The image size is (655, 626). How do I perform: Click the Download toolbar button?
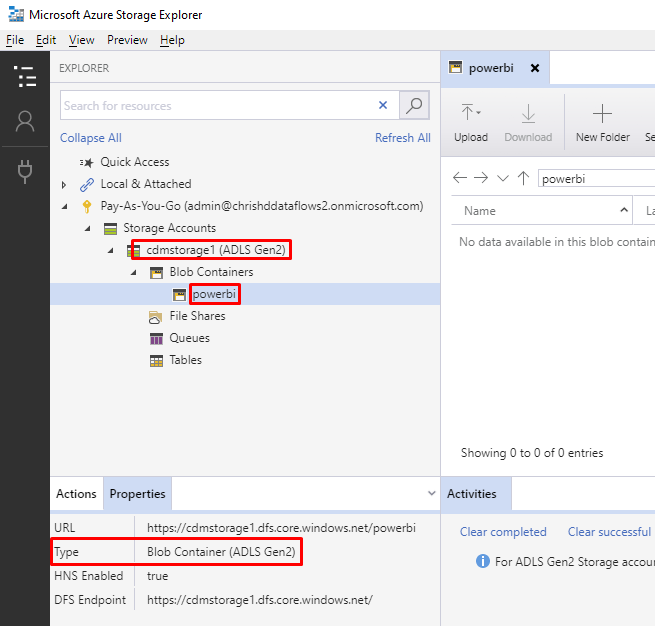pyautogui.click(x=528, y=122)
